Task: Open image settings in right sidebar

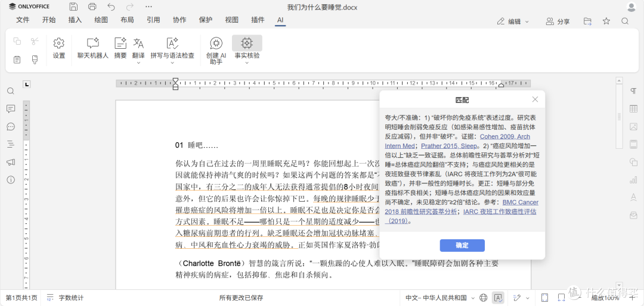Action: [633, 126]
